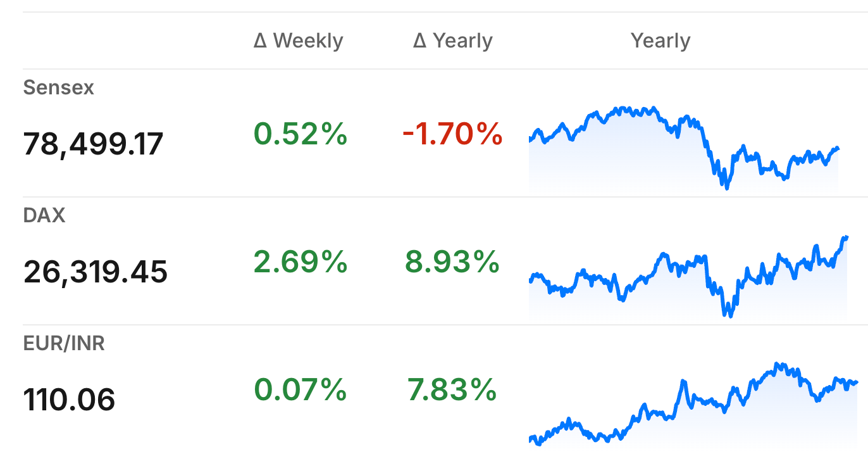Click DAX yearly change 8.93%
This screenshot has height=461, width=868.
click(x=452, y=262)
